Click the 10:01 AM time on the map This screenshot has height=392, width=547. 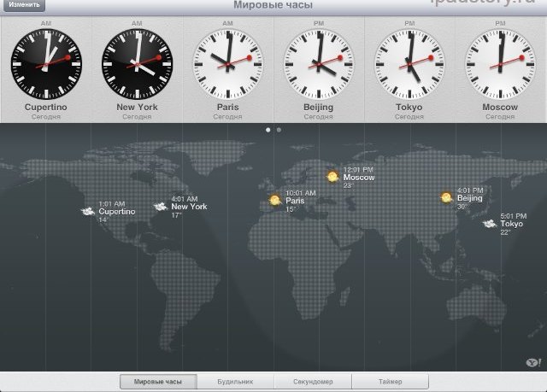301,193
